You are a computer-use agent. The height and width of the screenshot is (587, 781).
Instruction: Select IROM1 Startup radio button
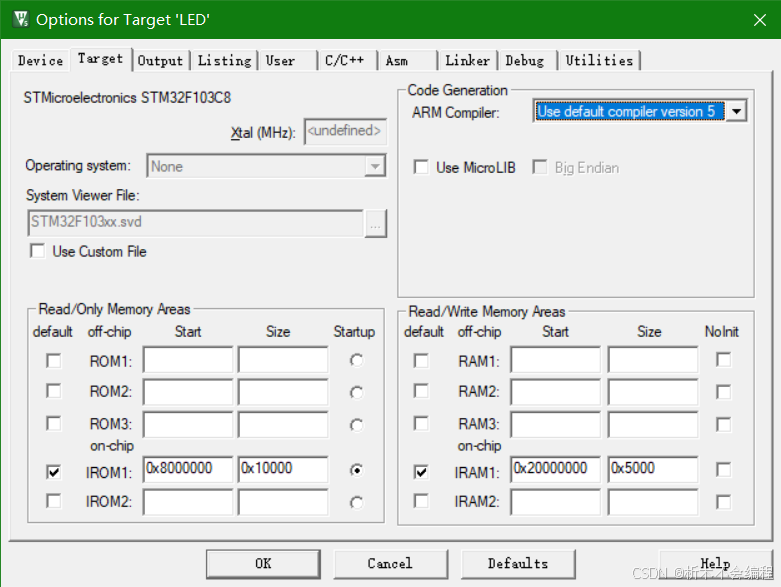click(x=357, y=470)
